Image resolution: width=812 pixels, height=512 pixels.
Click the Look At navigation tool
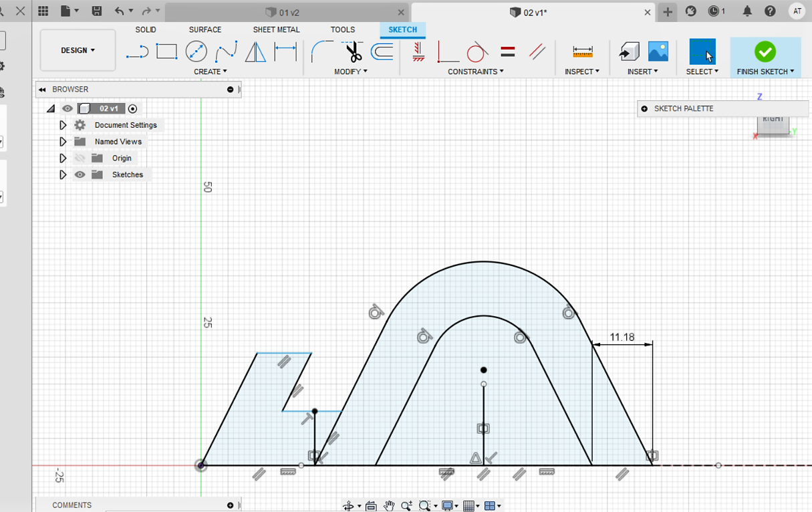pos(371,506)
